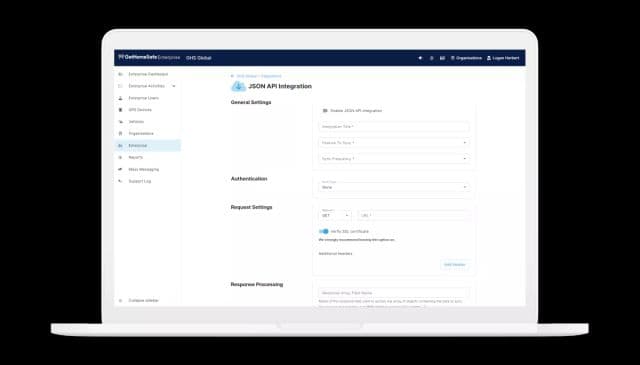Image resolution: width=640 pixels, height=365 pixels.
Task: Click the Collapse sidebar icon
Action: [120, 300]
